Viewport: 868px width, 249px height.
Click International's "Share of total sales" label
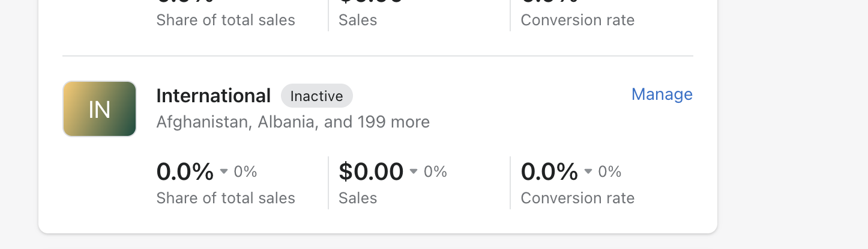[226, 198]
